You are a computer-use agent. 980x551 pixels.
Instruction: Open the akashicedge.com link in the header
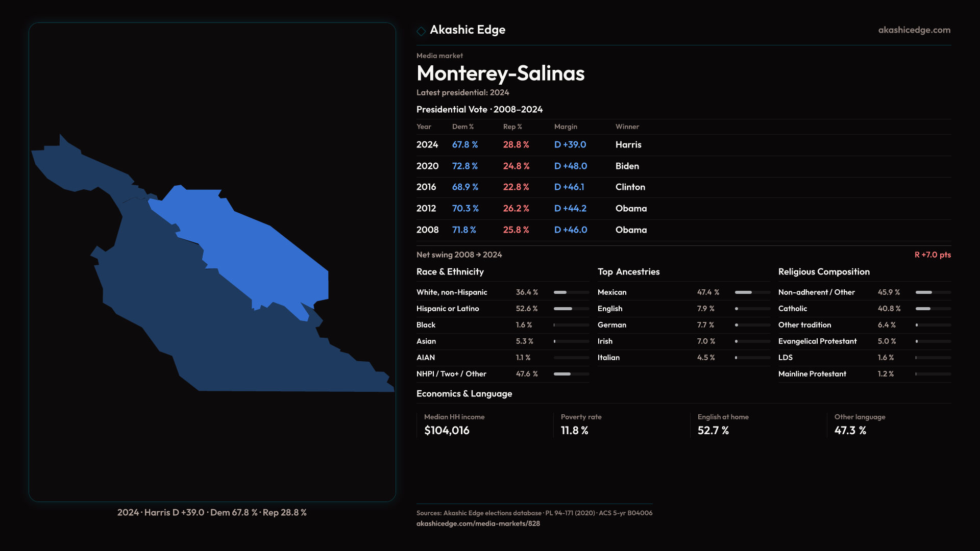(914, 30)
